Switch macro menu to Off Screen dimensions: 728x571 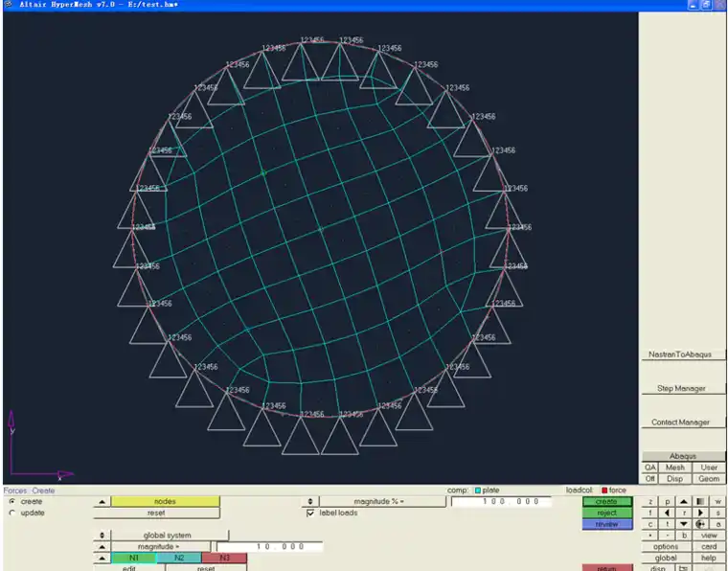650,479
